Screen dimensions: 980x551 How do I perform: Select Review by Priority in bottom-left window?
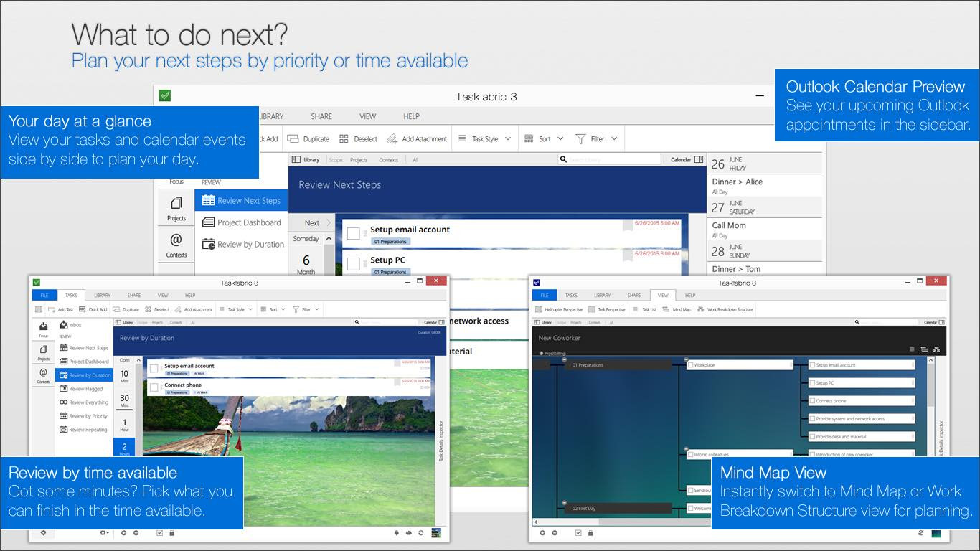83,416
